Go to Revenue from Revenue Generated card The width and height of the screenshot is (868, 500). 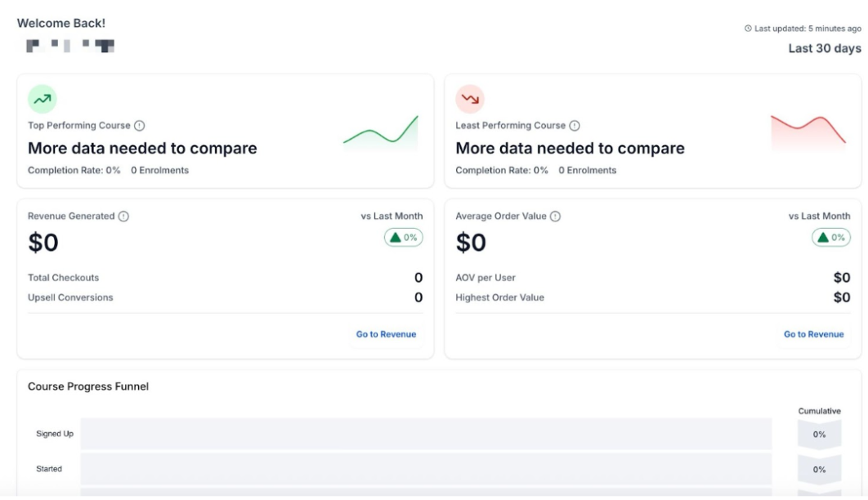pos(386,334)
